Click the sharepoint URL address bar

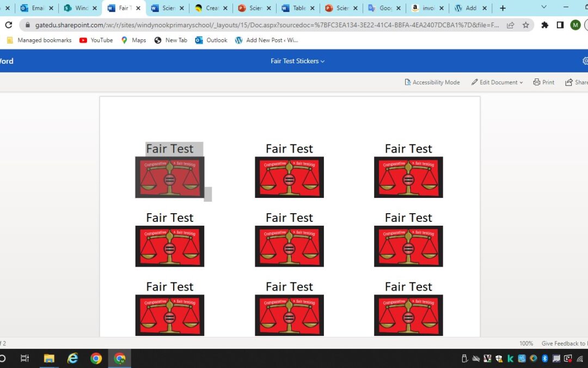click(x=267, y=25)
